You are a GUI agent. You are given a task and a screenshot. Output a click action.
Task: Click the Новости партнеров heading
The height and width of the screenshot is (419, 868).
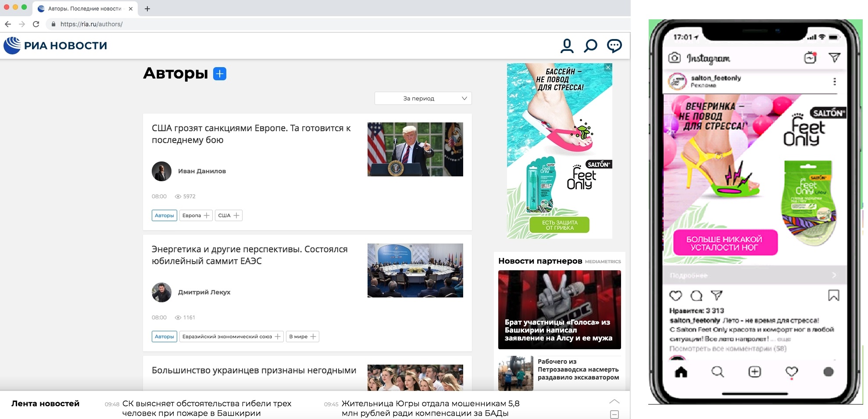(540, 261)
